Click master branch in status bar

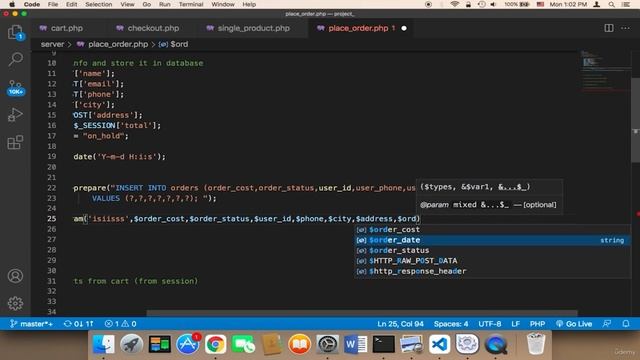click(x=31, y=324)
